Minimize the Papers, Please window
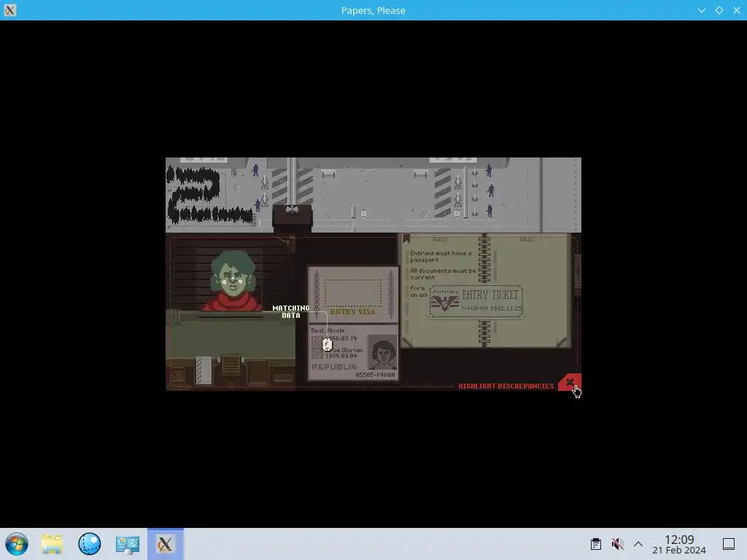Screen dimensions: 747x560 (x=701, y=10)
